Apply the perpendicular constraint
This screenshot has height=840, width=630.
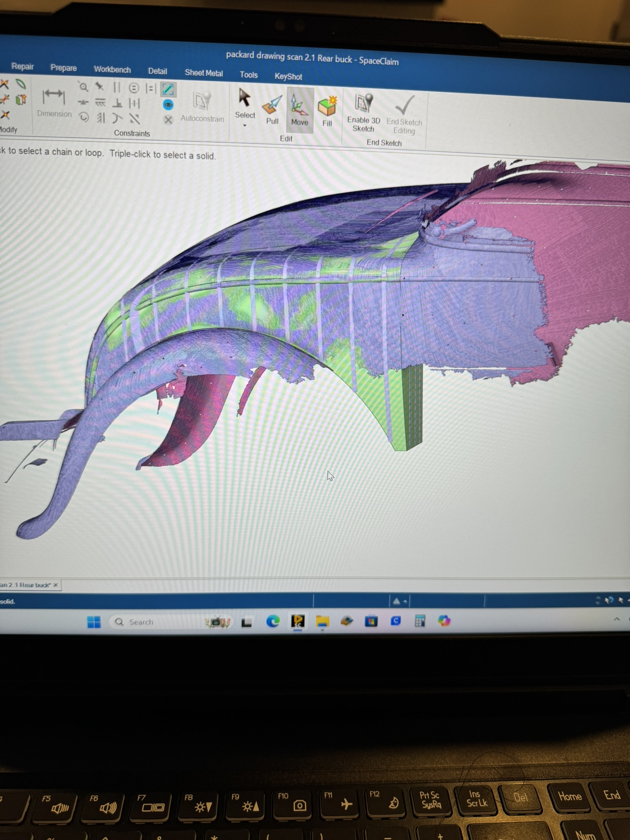coord(117,103)
